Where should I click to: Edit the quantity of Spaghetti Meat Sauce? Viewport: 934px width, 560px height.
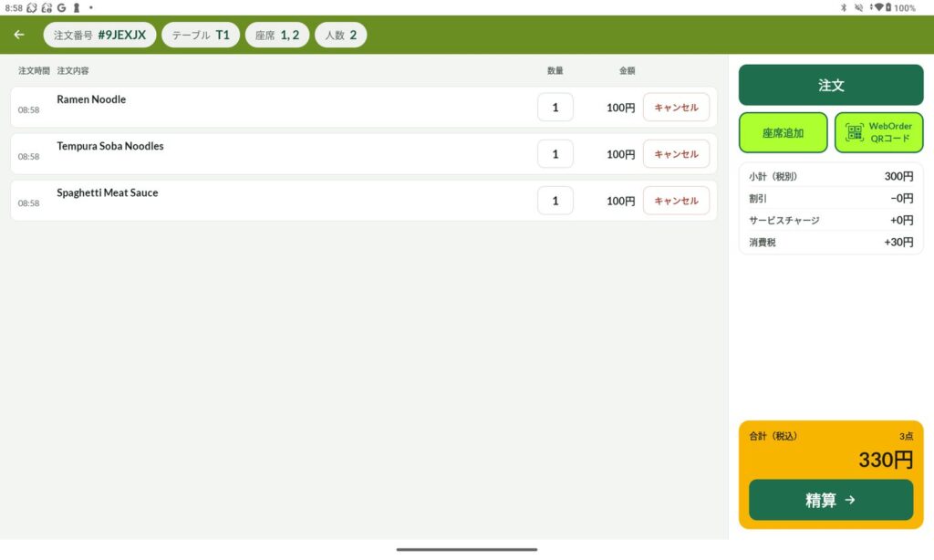coord(555,201)
